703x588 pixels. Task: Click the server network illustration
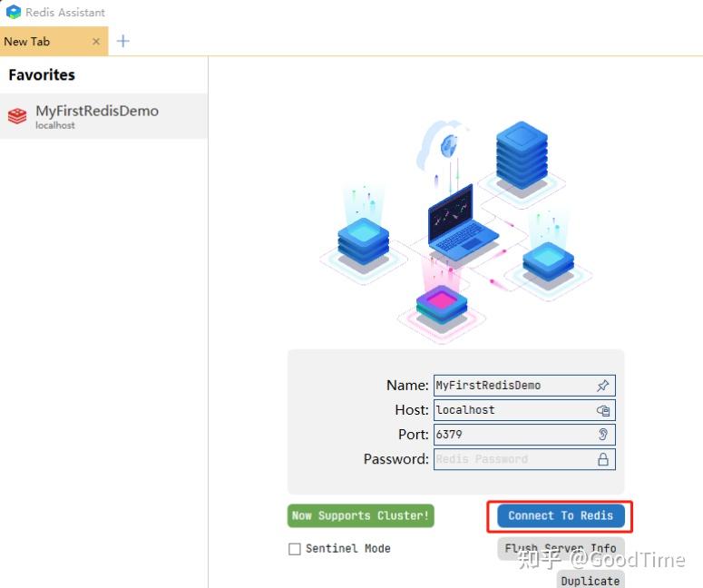(455, 232)
